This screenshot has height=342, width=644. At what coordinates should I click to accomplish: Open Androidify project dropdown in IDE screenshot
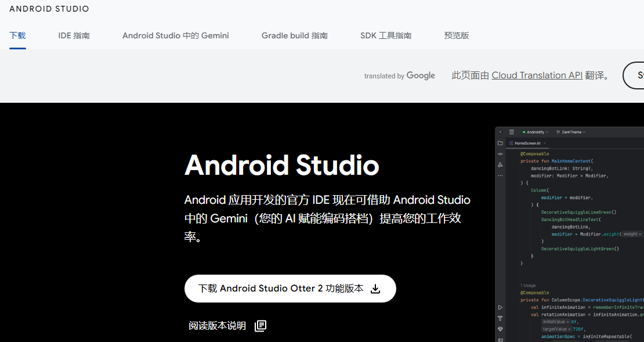point(535,132)
